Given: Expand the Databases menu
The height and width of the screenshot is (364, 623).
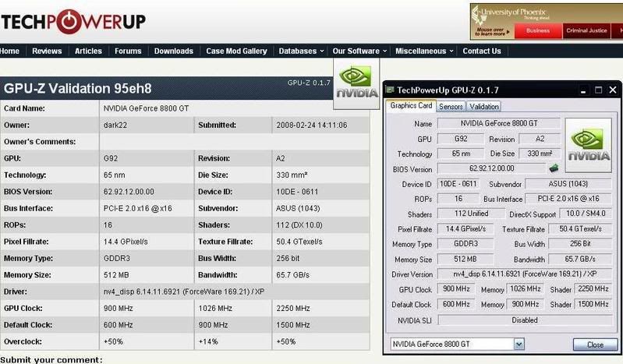Looking at the screenshot, I should coord(301,51).
